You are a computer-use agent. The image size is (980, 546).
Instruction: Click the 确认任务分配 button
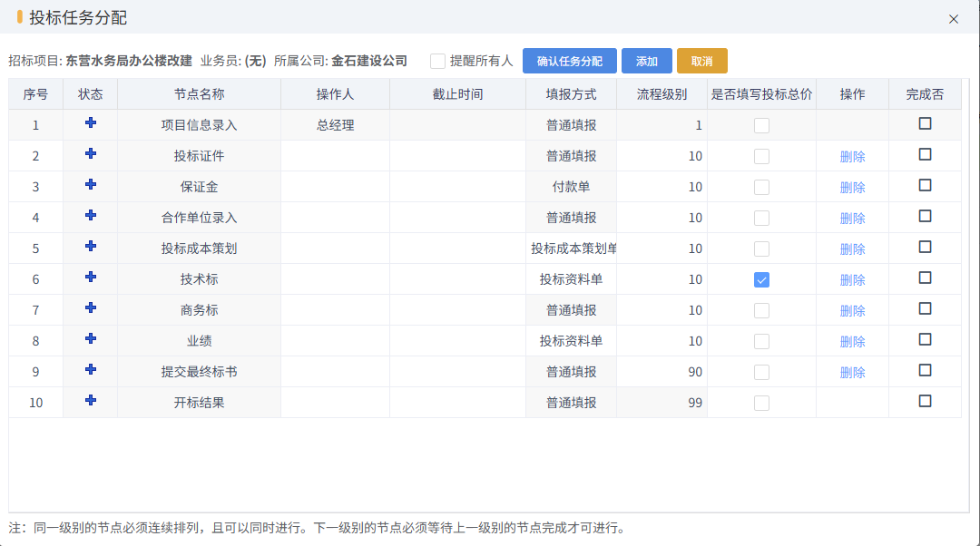click(572, 61)
